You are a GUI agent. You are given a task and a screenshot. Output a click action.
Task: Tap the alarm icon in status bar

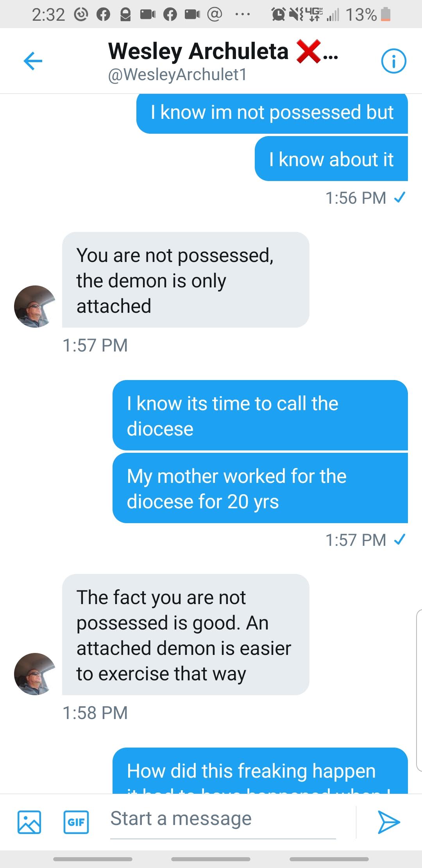point(278,15)
